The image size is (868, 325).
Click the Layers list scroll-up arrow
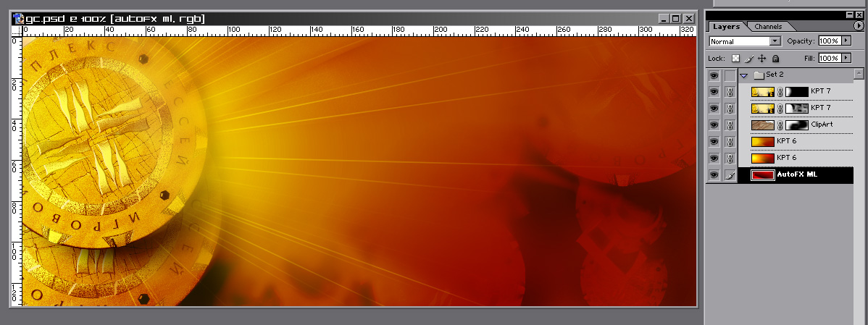pos(859,74)
